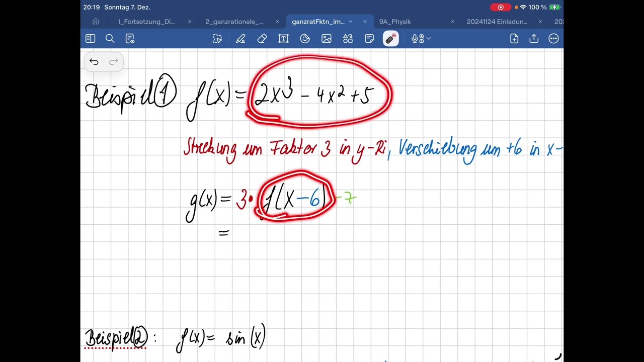Tap the circled f(x−6) term

tap(296, 197)
